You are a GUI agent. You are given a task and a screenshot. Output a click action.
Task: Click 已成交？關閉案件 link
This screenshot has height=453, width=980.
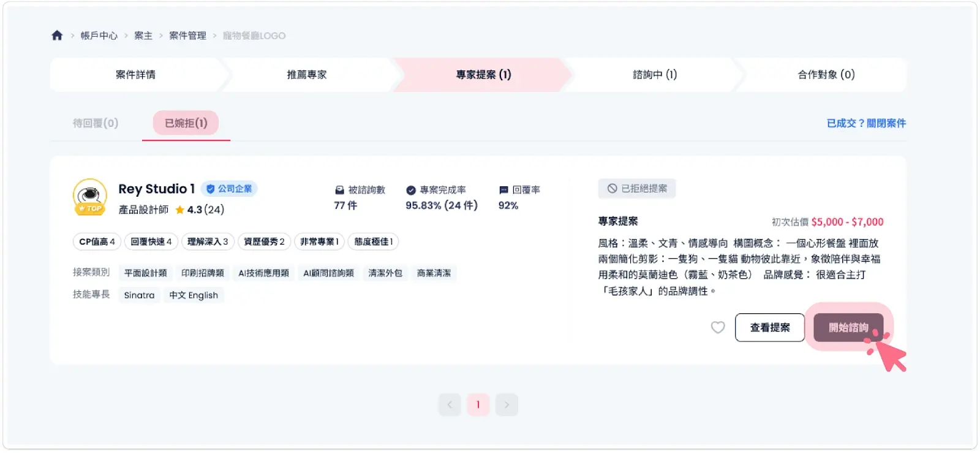pos(866,123)
